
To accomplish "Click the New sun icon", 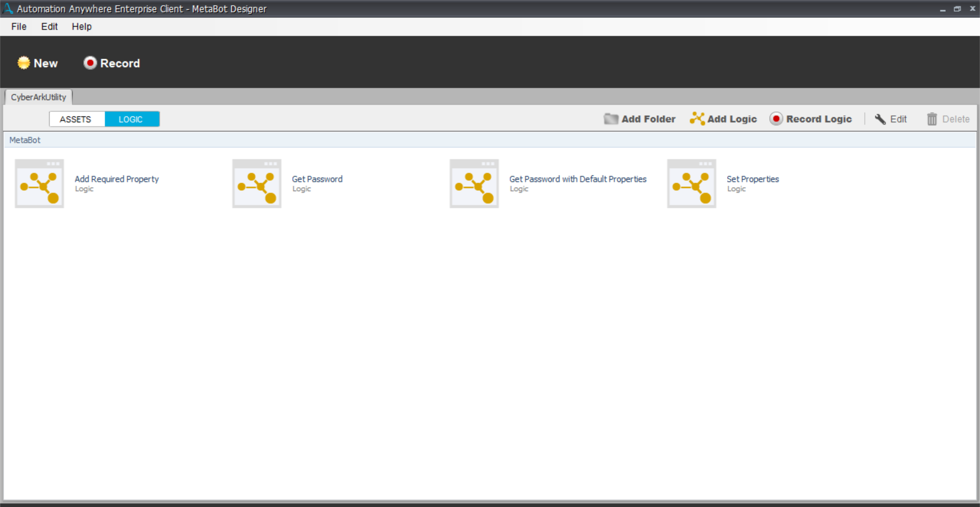I will click(x=23, y=63).
